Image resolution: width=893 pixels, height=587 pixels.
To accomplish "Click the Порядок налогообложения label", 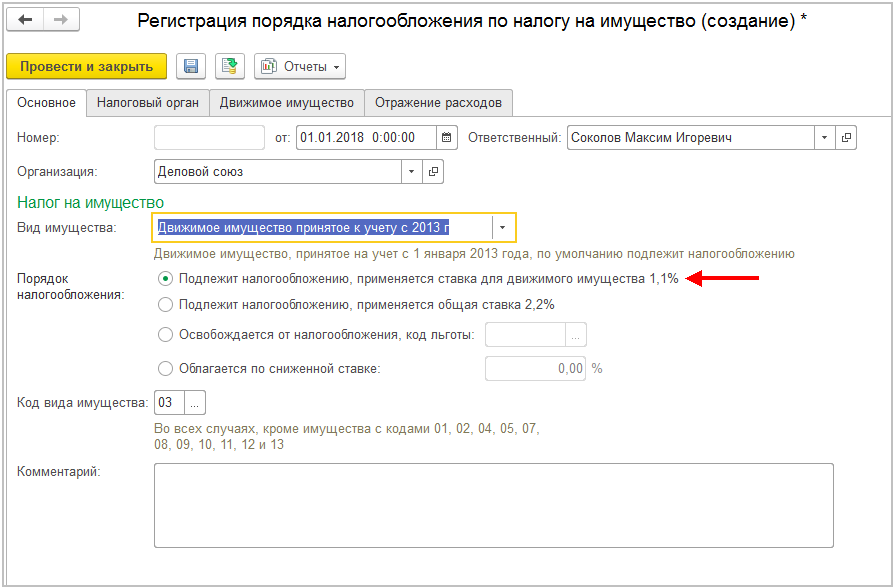I will (x=71, y=287).
